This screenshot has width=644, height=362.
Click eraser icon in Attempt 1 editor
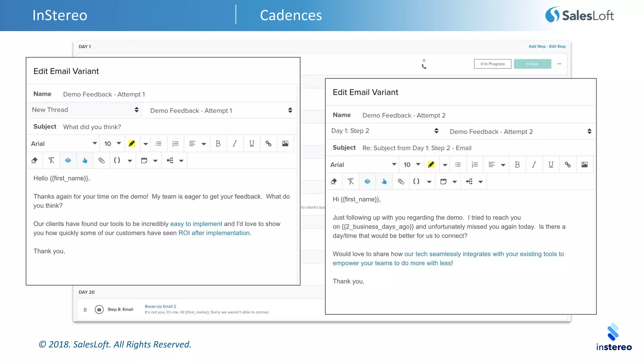click(35, 161)
